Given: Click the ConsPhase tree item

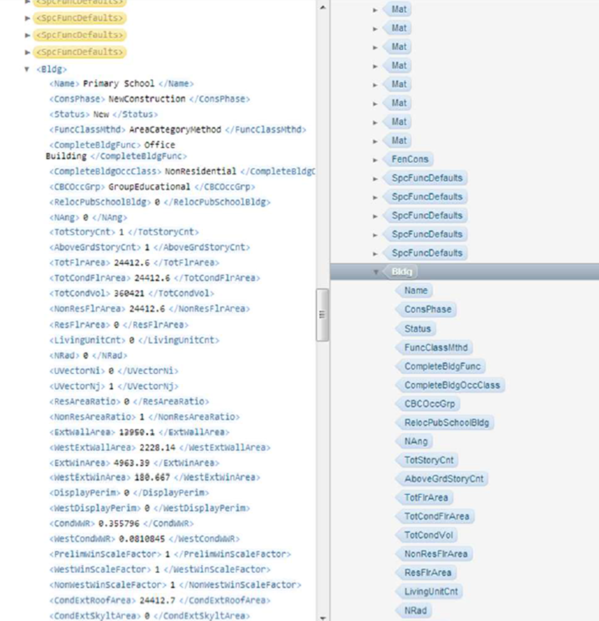Looking at the screenshot, I should 427,309.
